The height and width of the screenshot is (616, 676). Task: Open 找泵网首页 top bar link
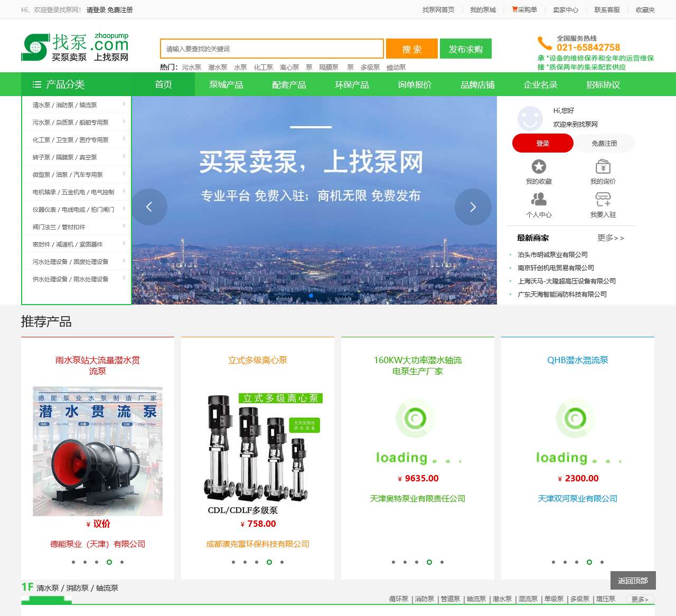point(438,10)
